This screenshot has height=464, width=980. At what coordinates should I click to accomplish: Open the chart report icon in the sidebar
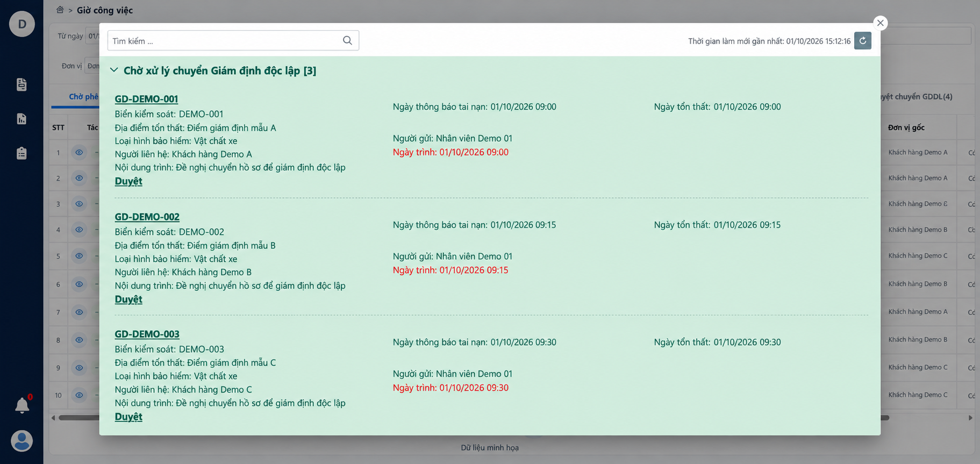pos(22,119)
